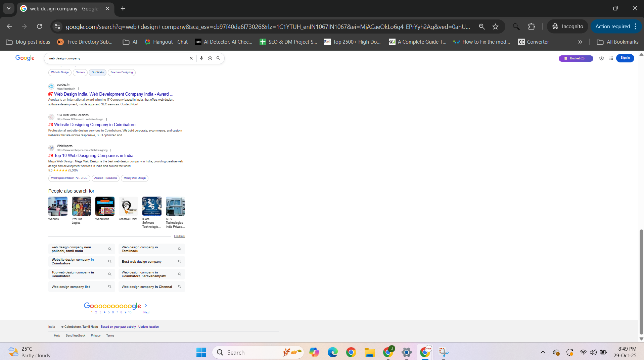Select the Webnox thumbnail image
The height and width of the screenshot is (360, 644).
(x=58, y=206)
